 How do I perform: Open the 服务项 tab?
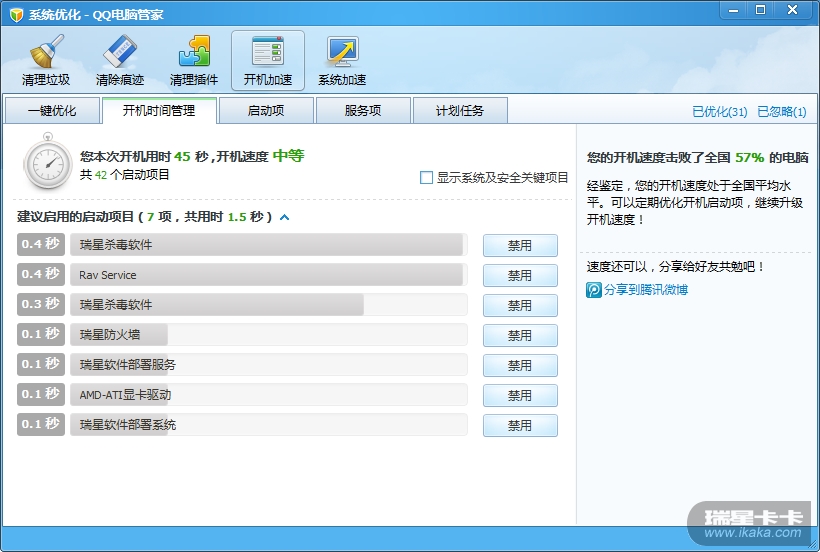363,110
